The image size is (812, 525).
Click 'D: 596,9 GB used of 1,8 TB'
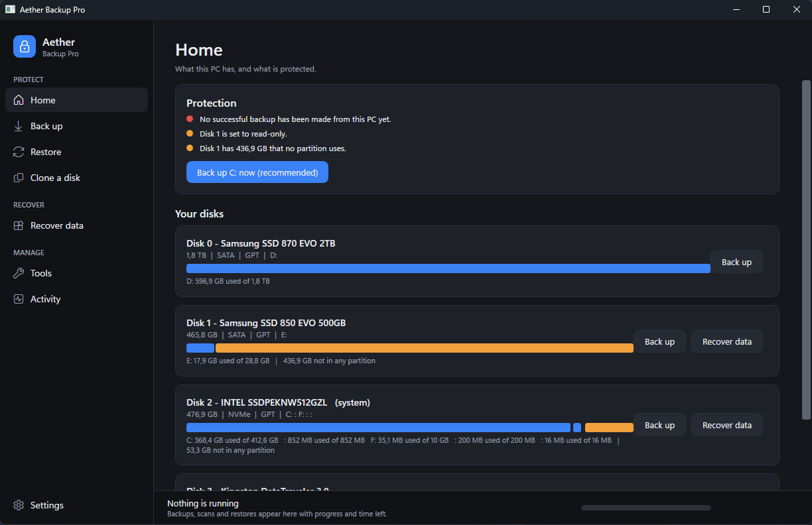pyautogui.click(x=228, y=281)
